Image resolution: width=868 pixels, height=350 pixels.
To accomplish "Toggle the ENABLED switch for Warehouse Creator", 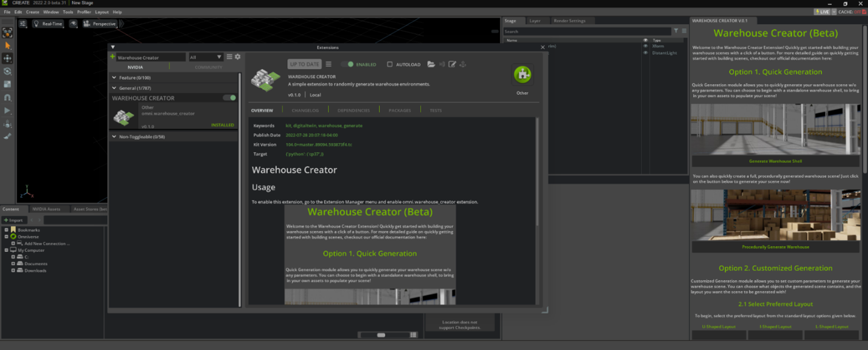I will click(347, 64).
